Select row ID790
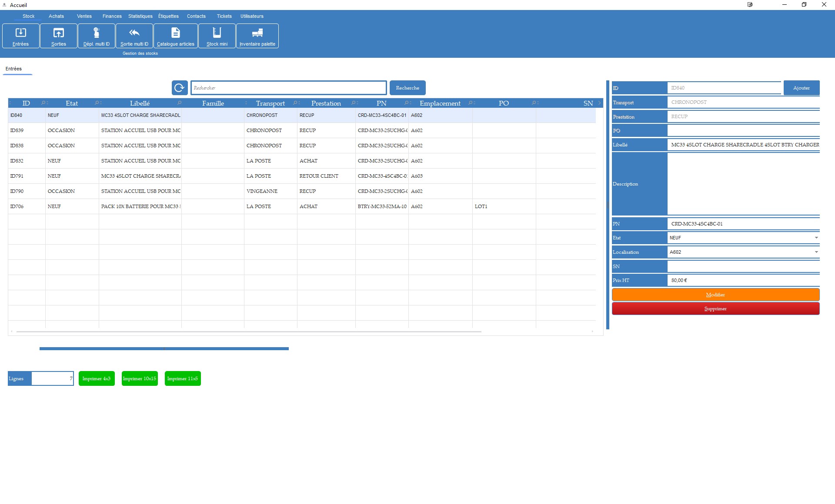 click(x=302, y=191)
